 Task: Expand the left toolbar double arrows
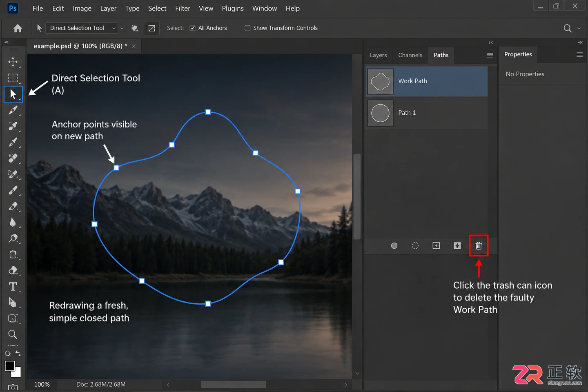tap(6, 42)
